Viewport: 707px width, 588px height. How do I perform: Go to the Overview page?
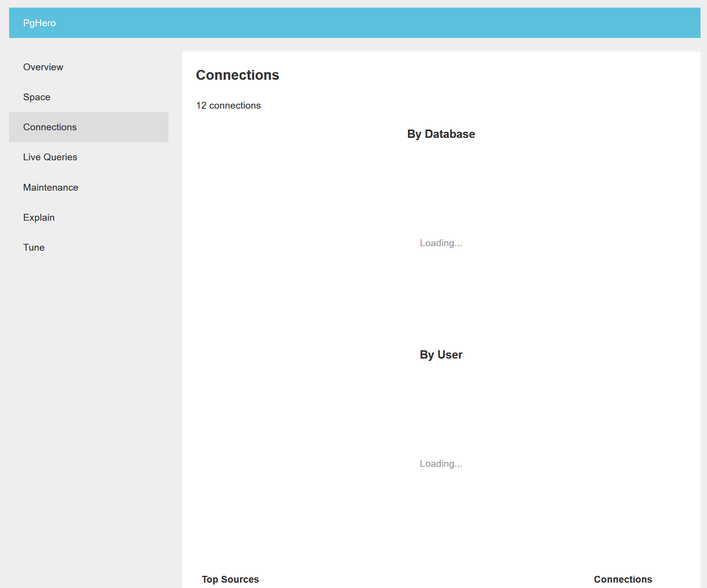coord(89,67)
